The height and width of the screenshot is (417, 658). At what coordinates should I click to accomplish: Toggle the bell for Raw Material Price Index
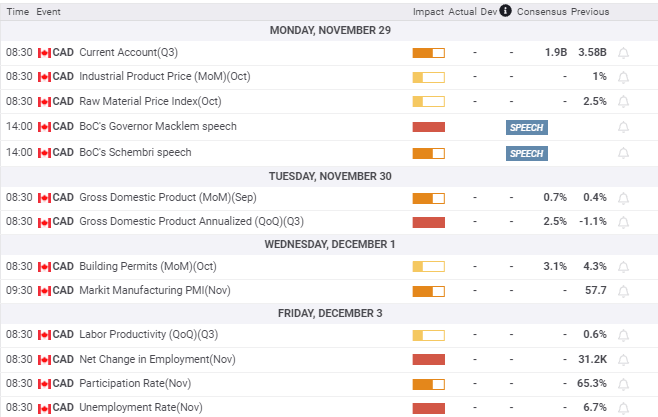[624, 102]
